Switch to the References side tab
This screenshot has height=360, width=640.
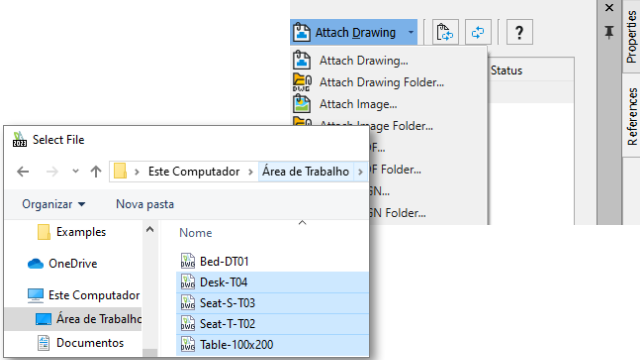pyautogui.click(x=631, y=116)
